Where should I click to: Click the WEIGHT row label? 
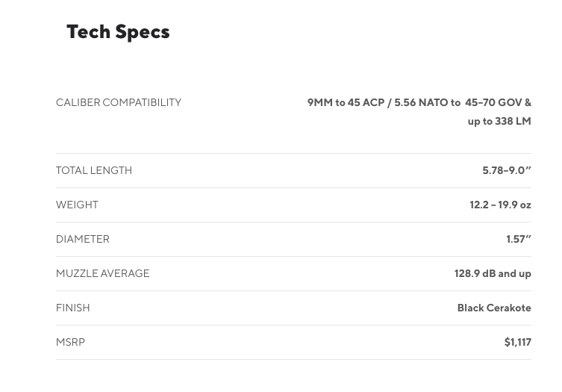click(x=77, y=205)
